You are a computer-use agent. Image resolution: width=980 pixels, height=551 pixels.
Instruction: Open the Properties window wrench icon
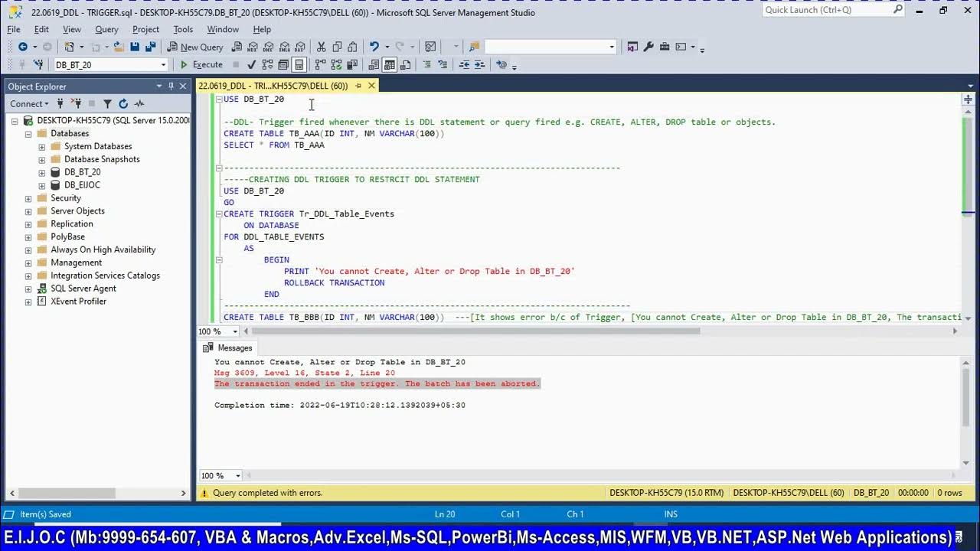[648, 47]
